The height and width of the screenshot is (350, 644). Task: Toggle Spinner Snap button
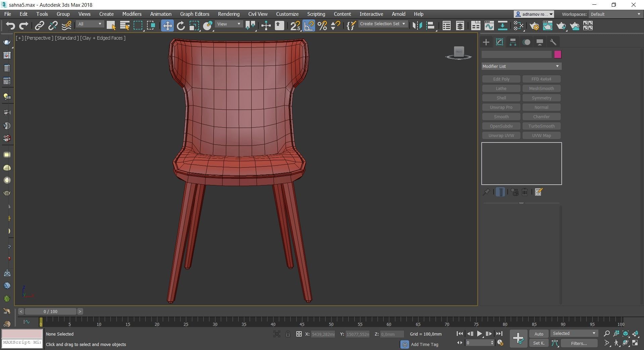coord(335,26)
